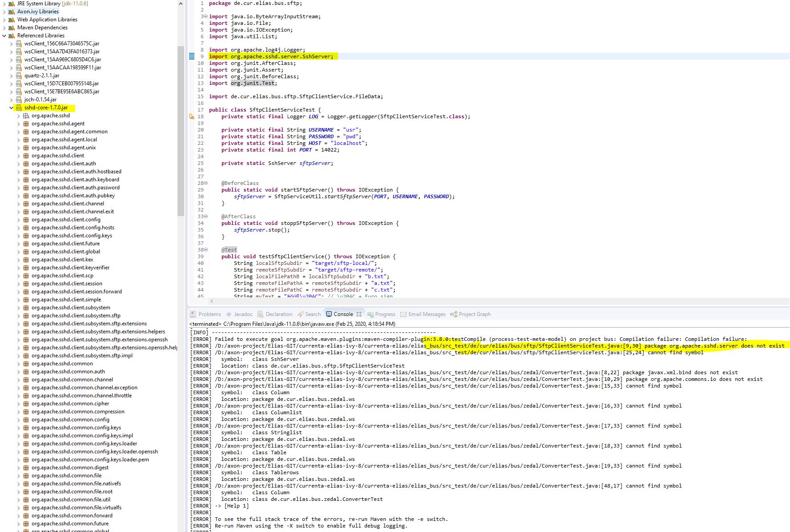Close the Console tab with its X
Image resolution: width=790 pixels, height=532 pixels.
pyautogui.click(x=359, y=314)
